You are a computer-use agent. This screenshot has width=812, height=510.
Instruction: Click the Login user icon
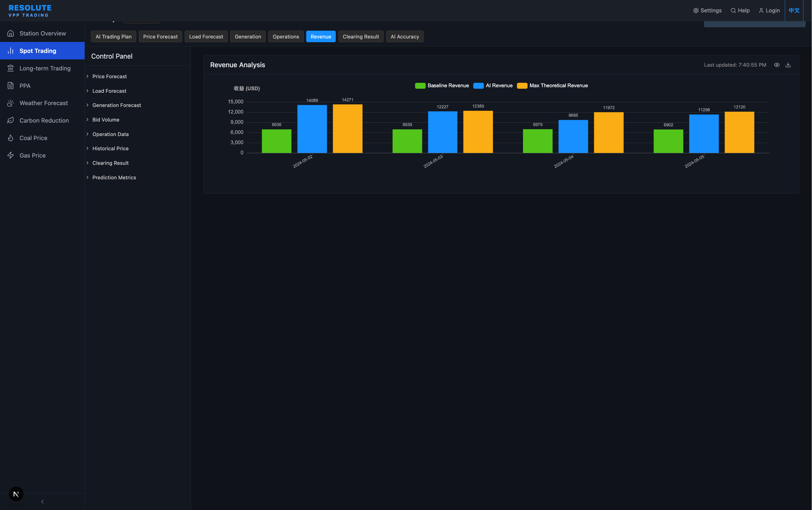pos(761,10)
